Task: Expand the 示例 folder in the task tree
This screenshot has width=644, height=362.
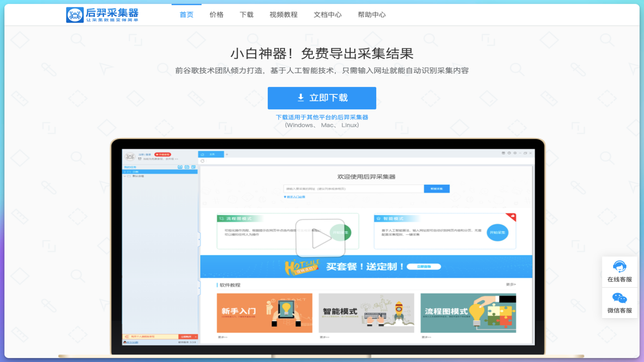Action: [125, 172]
